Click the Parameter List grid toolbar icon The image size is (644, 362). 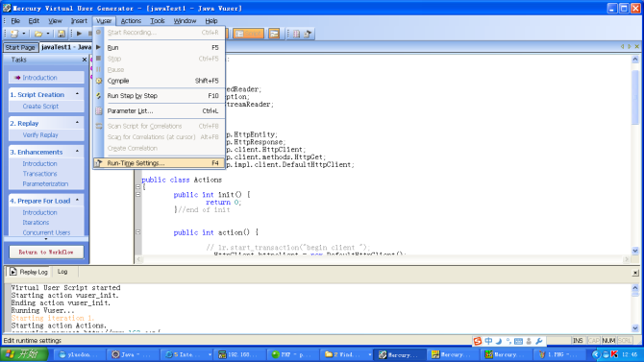point(297,34)
